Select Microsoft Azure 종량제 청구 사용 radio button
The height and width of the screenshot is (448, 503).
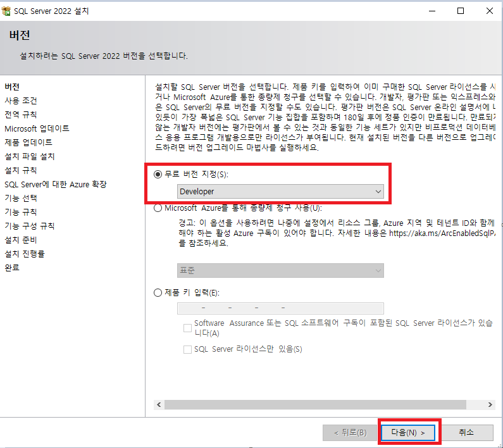point(158,208)
